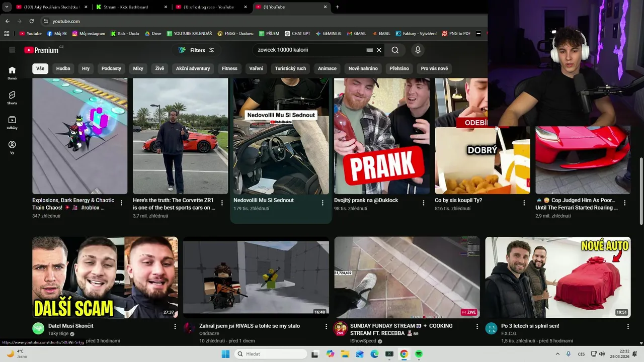
Task: Reload the page in Chrome
Action: point(31,21)
